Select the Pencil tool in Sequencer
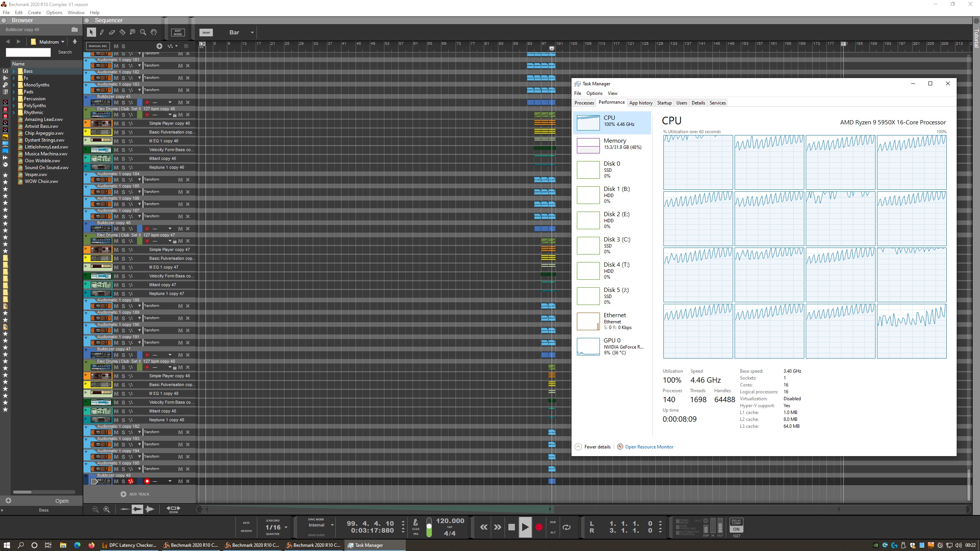The image size is (980, 551). tap(102, 33)
